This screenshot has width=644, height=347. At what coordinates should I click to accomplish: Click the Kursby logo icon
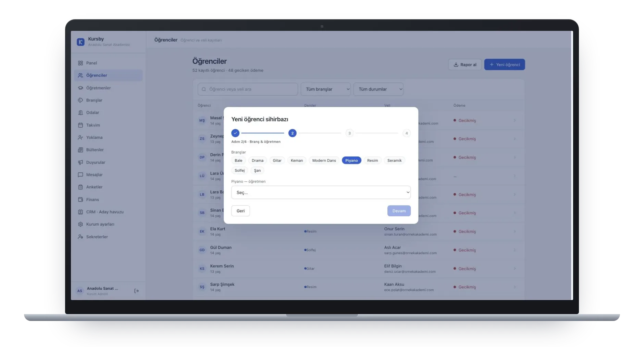80,42
